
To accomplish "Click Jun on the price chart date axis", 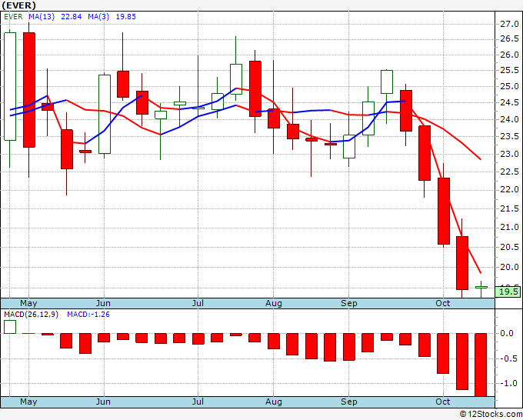I will click(x=103, y=304).
